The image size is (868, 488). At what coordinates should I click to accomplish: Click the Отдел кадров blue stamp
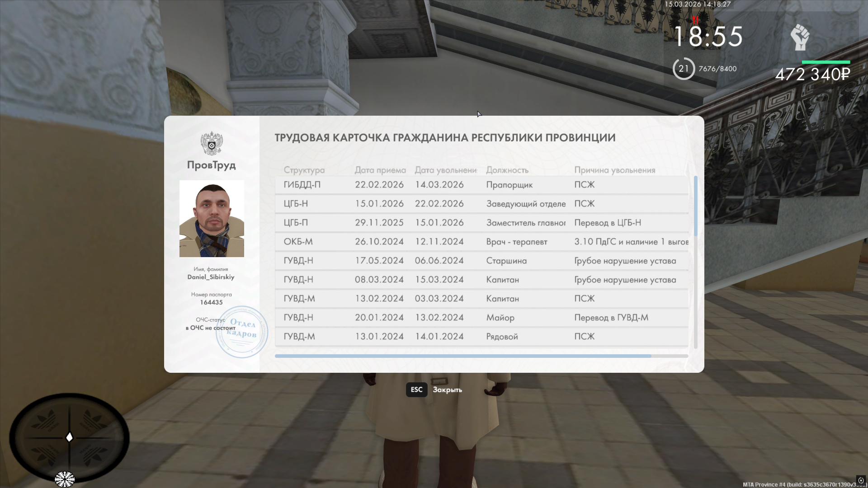(242, 332)
